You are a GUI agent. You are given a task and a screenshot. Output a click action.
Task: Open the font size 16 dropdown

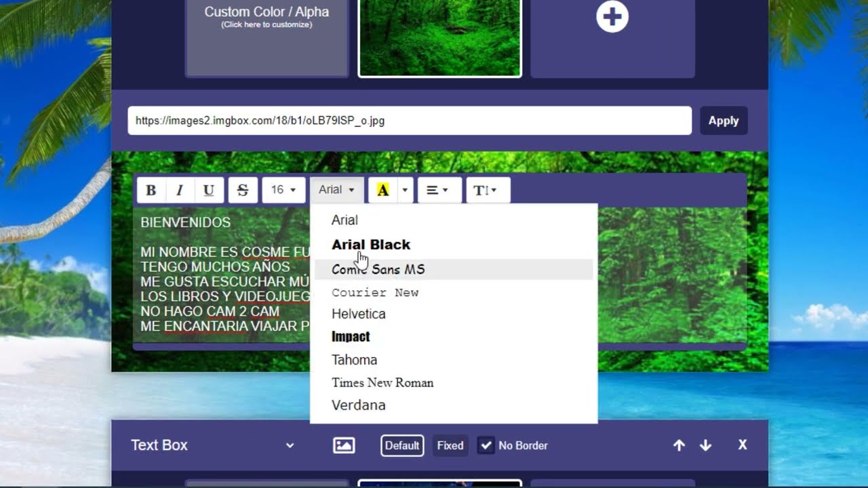[x=283, y=190]
